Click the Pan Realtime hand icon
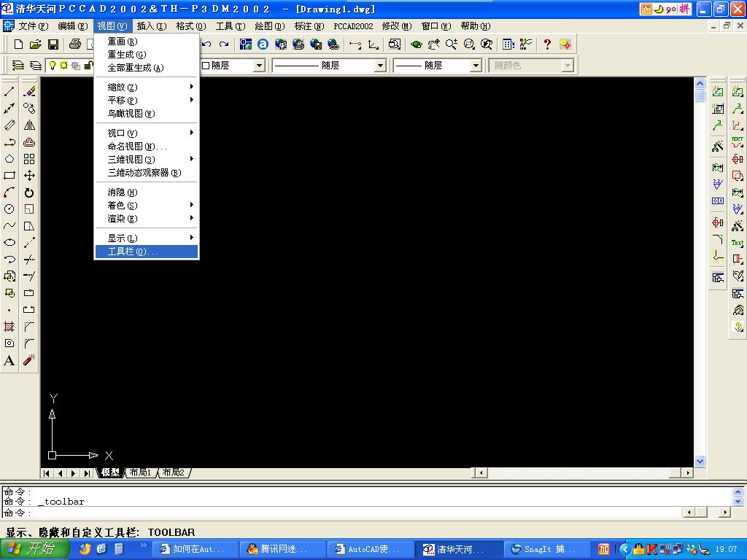Image resolution: width=747 pixels, height=560 pixels. (x=433, y=44)
